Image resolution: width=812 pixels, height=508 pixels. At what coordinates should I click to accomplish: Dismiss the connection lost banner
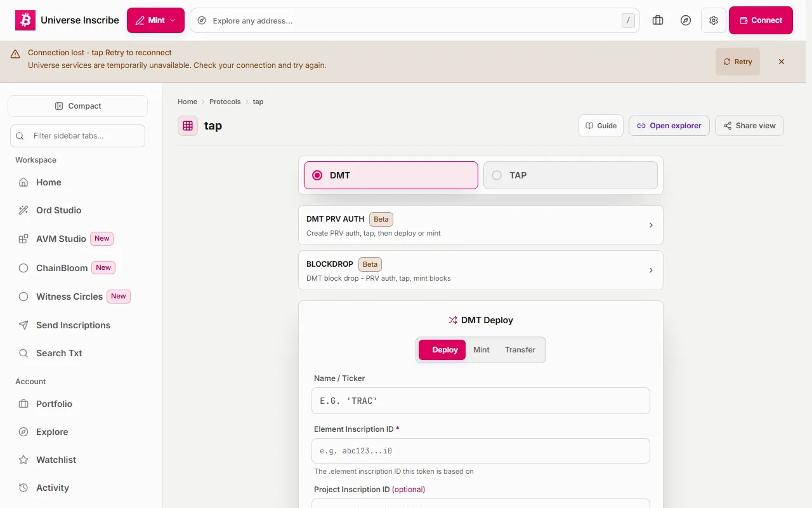coord(782,62)
